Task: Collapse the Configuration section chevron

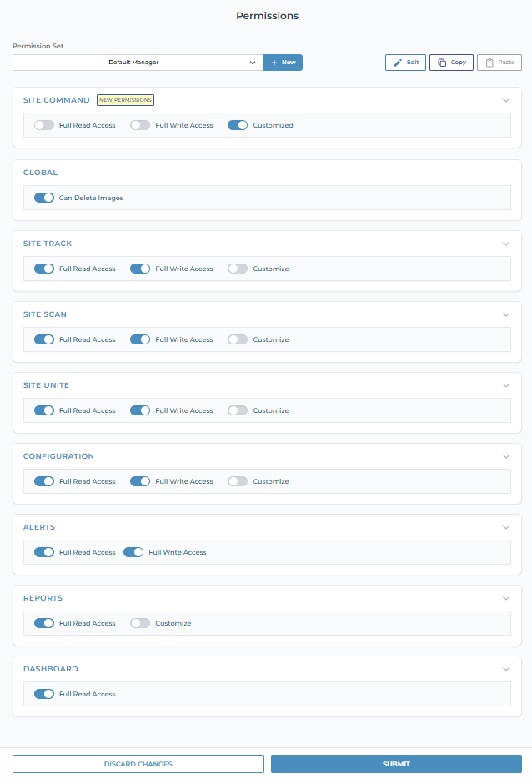Action: [505, 456]
